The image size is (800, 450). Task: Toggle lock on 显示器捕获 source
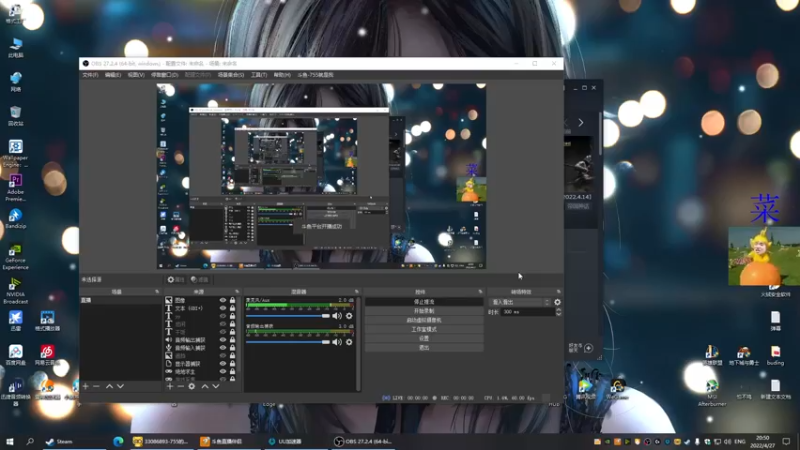(x=233, y=364)
